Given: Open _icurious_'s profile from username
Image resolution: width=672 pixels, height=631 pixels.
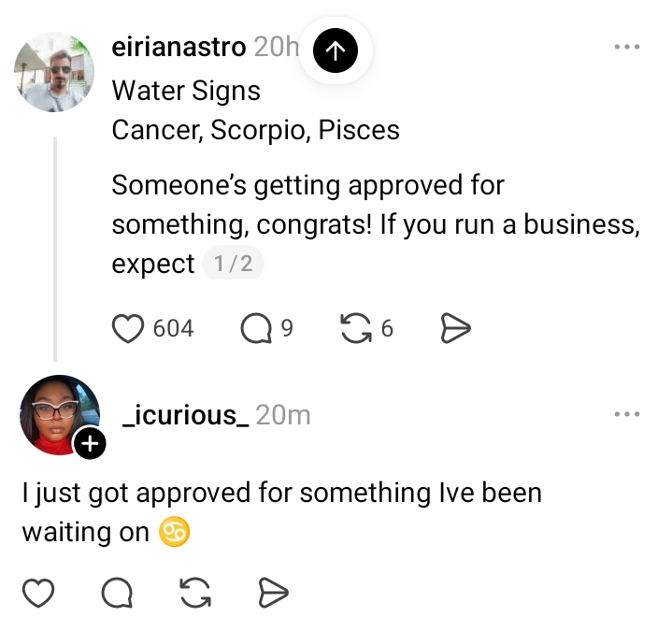Looking at the screenshot, I should (x=186, y=415).
